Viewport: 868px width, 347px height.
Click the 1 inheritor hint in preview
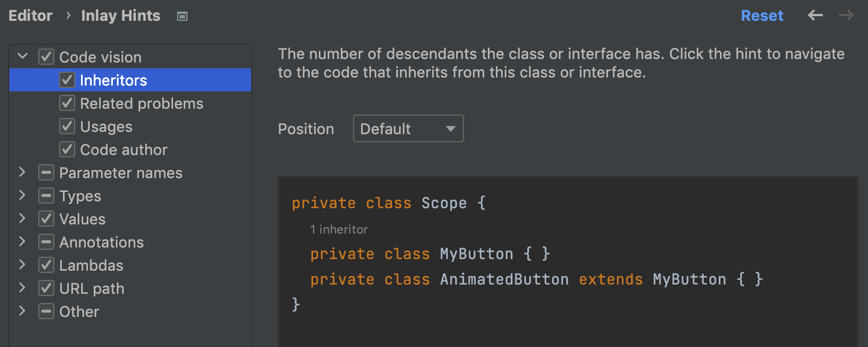(x=339, y=230)
